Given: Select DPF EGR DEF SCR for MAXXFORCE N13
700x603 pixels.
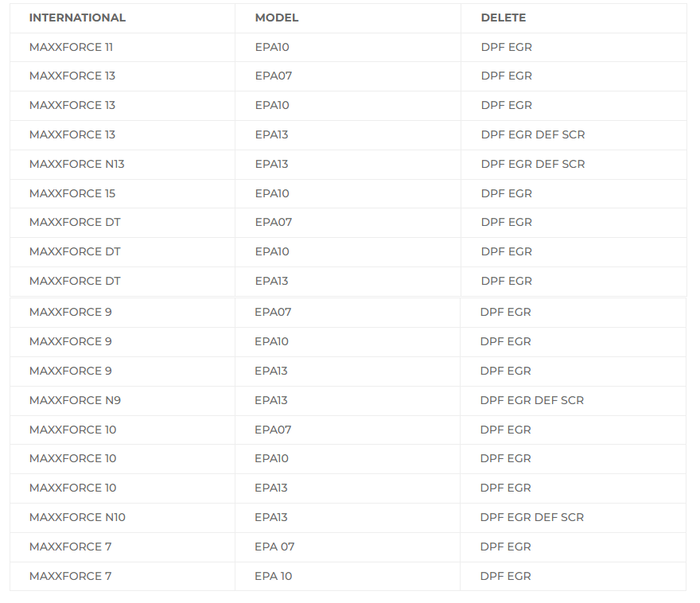Looking at the screenshot, I should click(533, 164).
